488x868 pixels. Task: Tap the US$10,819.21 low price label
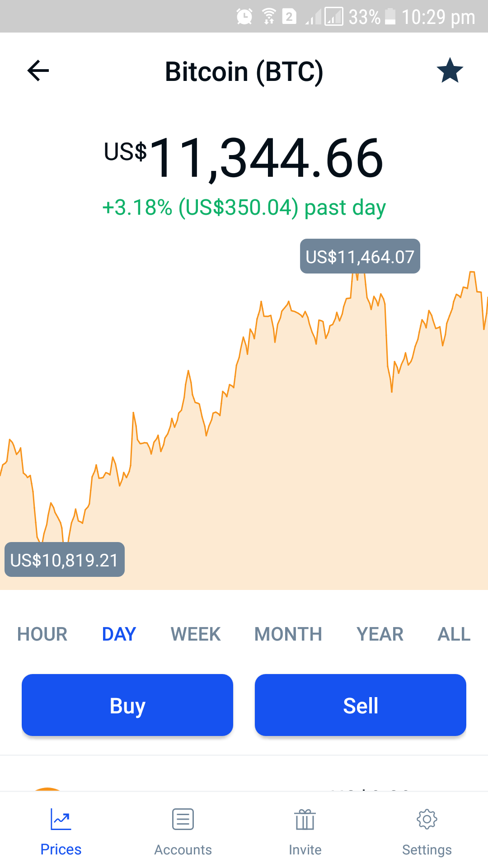click(65, 560)
